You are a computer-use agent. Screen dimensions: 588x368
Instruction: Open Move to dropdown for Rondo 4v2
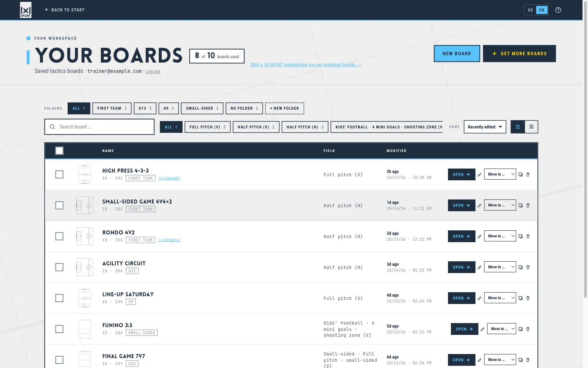click(x=500, y=236)
